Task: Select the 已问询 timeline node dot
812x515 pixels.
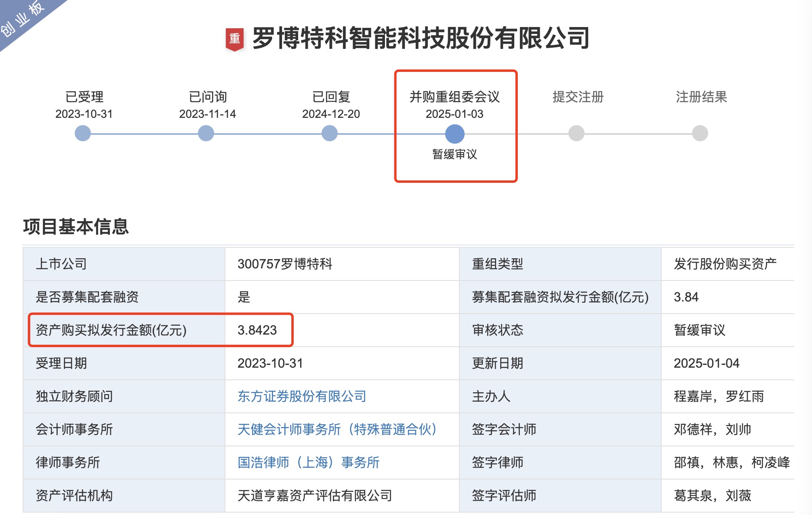Action: pyautogui.click(x=206, y=133)
